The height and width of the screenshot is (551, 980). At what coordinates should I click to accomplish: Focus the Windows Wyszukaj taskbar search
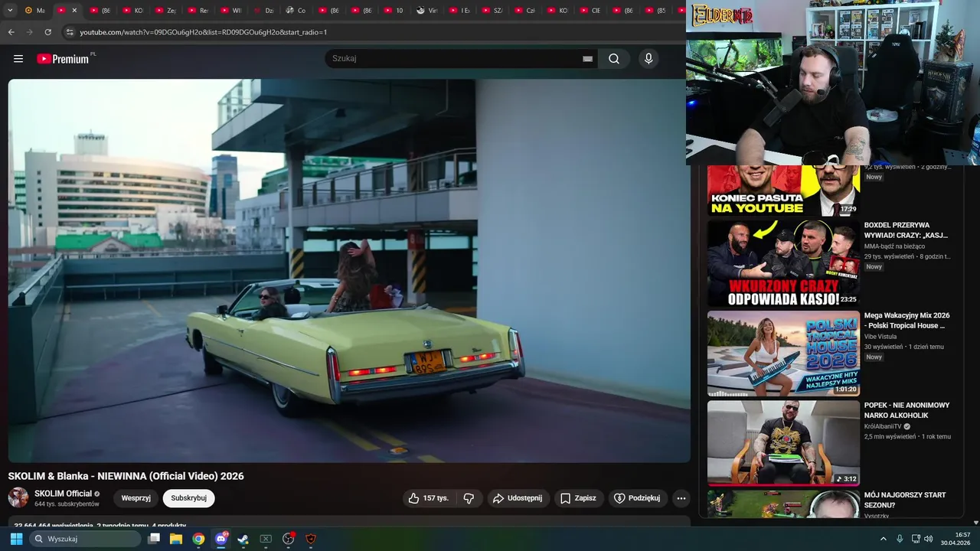[85, 539]
